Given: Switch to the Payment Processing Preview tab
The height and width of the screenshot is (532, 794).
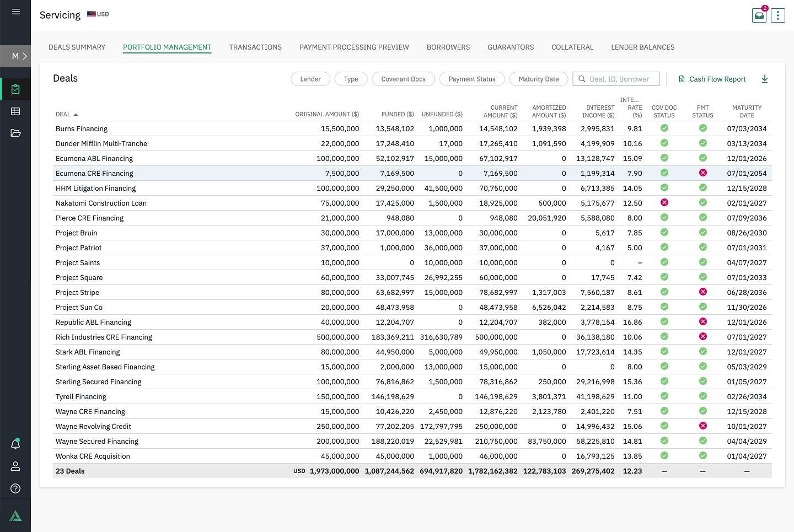Looking at the screenshot, I should 354,47.
